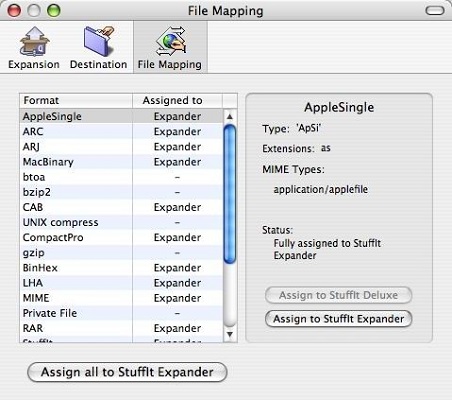The image size is (452, 400).
Task: Click Assign all to StuffIt Expander button
Action: pos(127,372)
